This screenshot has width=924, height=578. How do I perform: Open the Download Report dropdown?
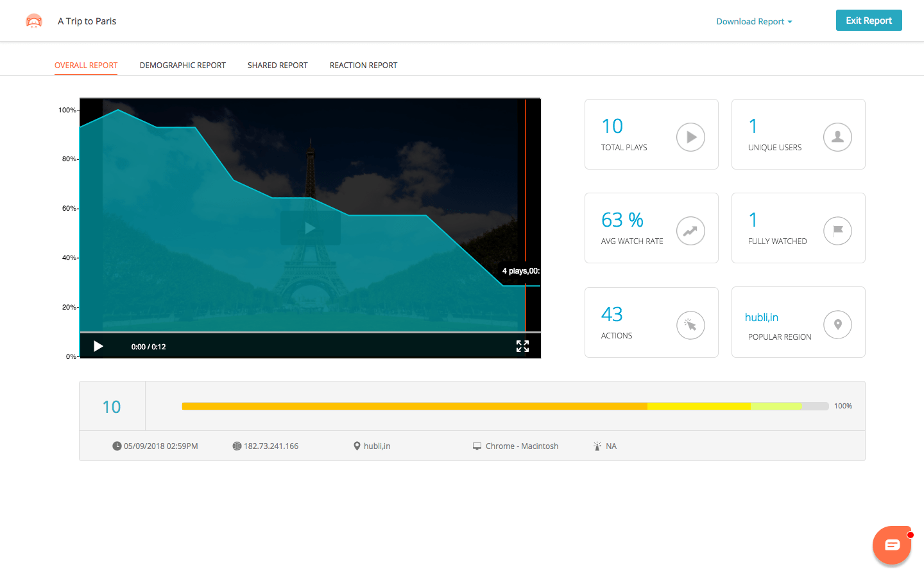pyautogui.click(x=754, y=21)
